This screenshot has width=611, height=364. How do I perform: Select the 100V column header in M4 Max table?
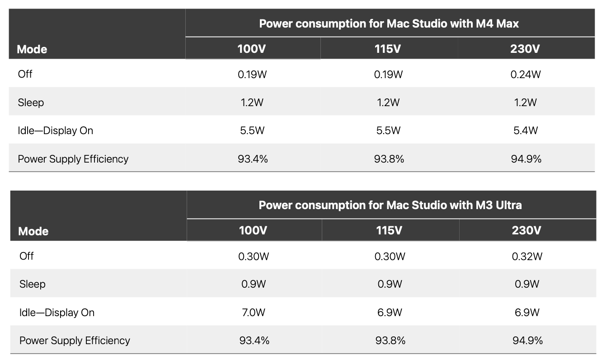[252, 49]
